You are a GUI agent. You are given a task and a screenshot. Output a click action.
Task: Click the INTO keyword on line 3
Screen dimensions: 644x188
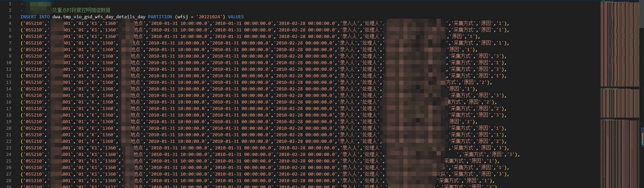(44, 17)
